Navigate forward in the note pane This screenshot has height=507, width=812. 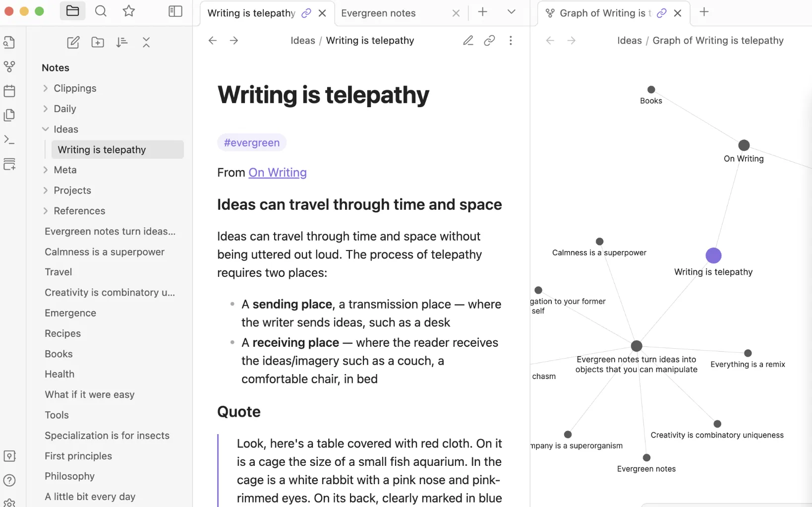234,40
